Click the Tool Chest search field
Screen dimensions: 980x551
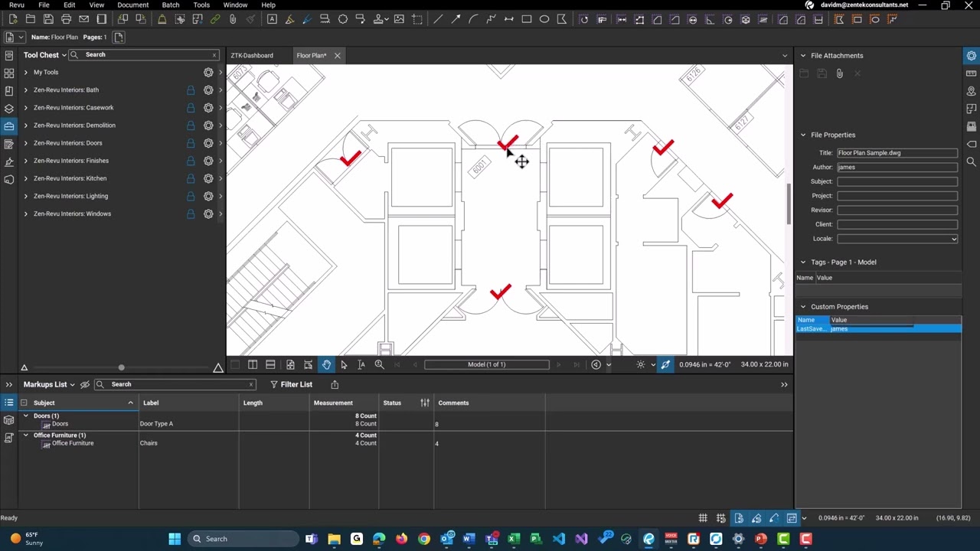click(144, 55)
